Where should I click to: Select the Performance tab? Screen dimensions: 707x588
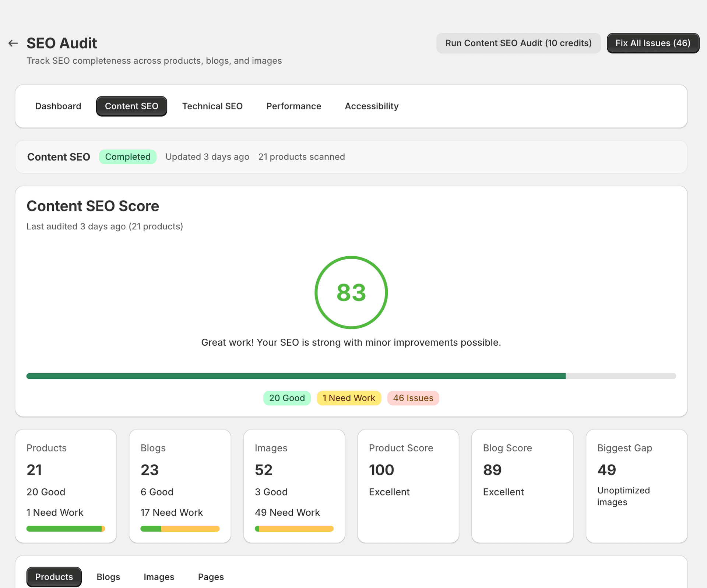293,106
